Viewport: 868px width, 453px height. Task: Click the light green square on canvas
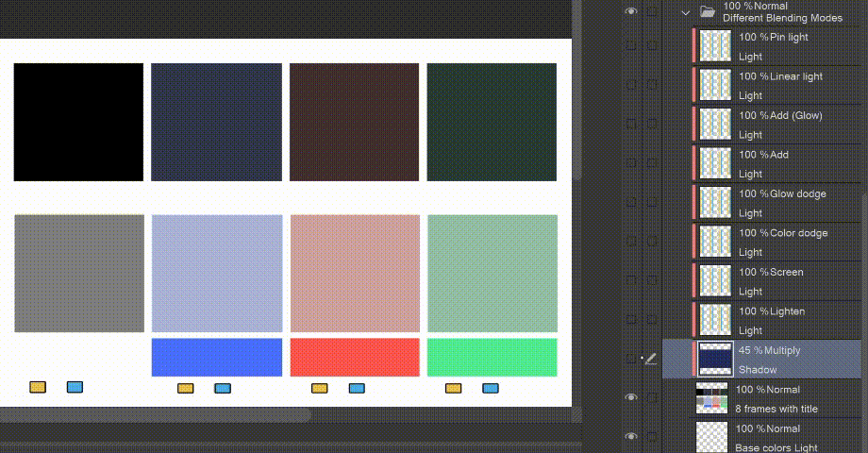(x=492, y=274)
